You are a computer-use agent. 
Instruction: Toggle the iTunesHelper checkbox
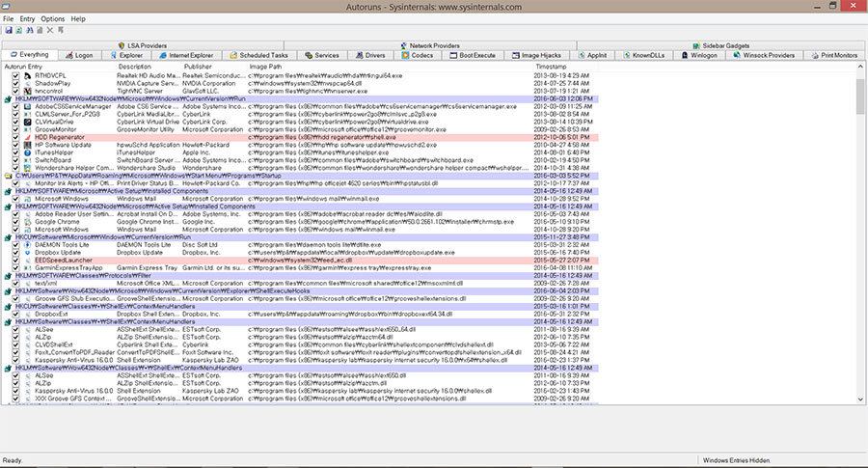(x=15, y=152)
